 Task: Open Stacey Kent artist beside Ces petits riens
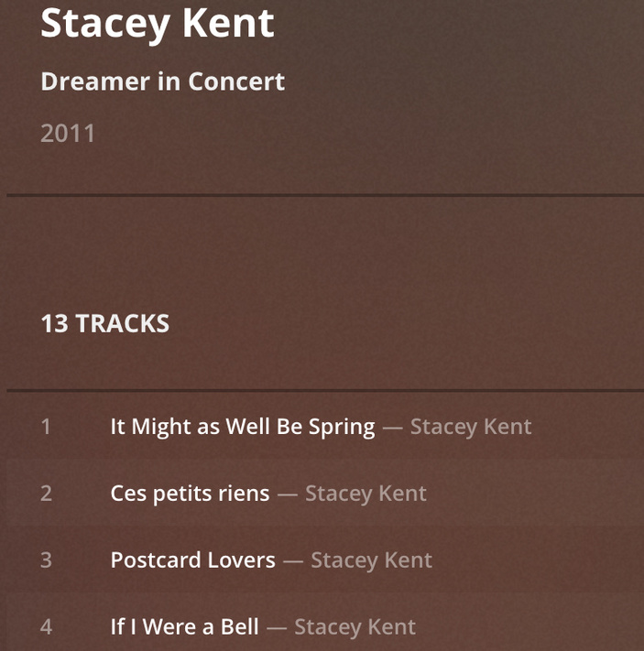click(366, 494)
